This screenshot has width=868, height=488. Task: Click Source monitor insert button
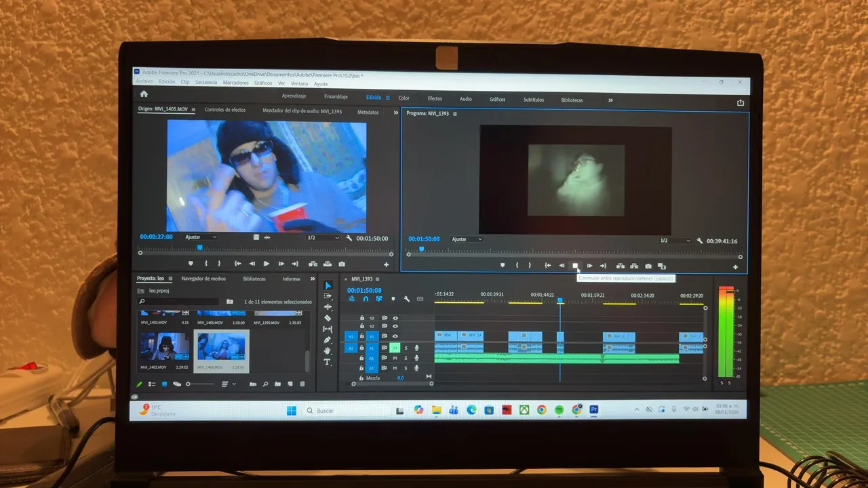click(313, 264)
